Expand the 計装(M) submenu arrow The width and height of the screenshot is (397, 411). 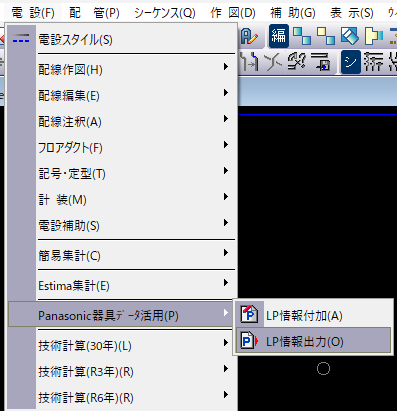(226, 197)
